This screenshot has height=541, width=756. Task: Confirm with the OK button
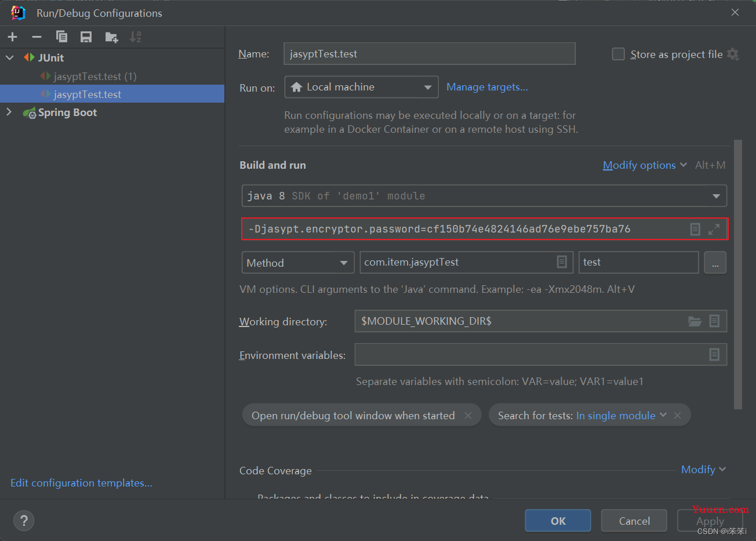tap(558, 521)
